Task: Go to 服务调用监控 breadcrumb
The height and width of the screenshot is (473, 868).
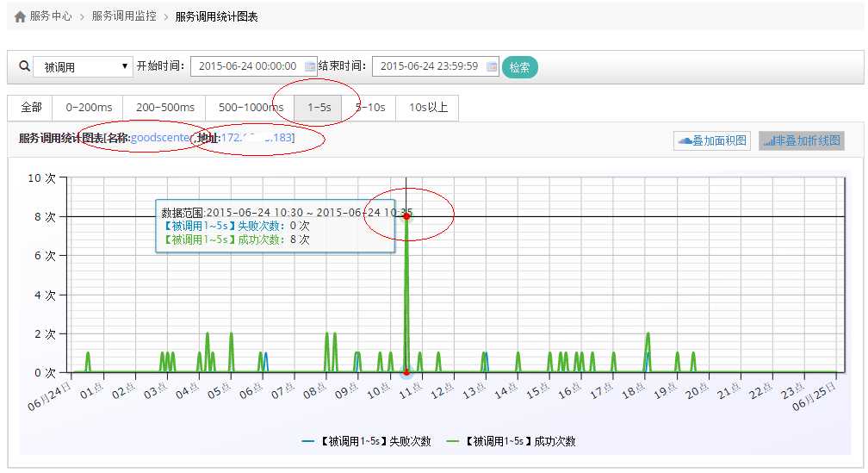Action: 124,16
